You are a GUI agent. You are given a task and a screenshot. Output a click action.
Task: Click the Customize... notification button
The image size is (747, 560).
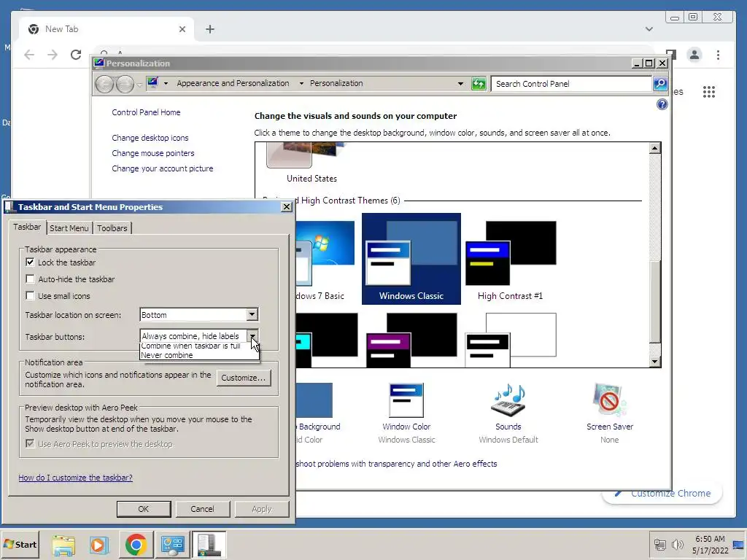[x=244, y=378]
